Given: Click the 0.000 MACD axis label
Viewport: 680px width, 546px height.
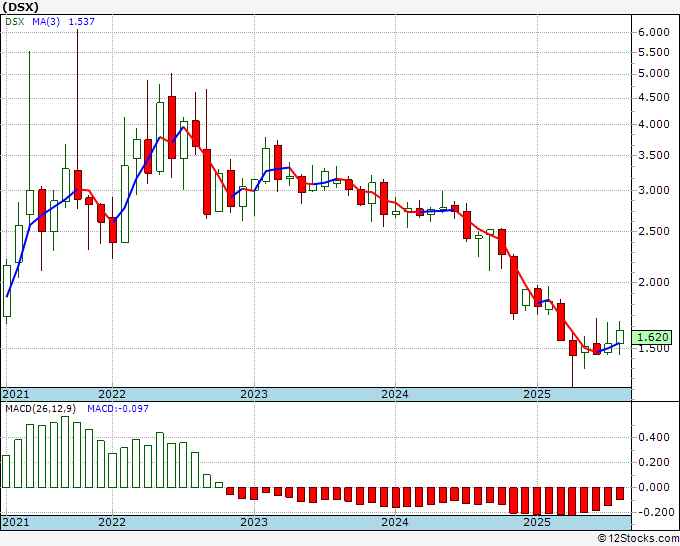Looking at the screenshot, I should click(x=654, y=487).
